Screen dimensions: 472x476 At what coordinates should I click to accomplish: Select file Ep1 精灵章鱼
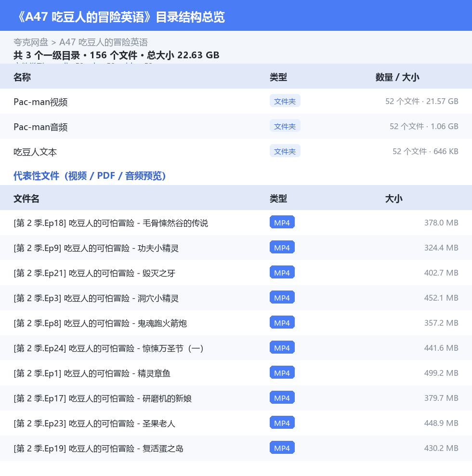click(x=236, y=373)
